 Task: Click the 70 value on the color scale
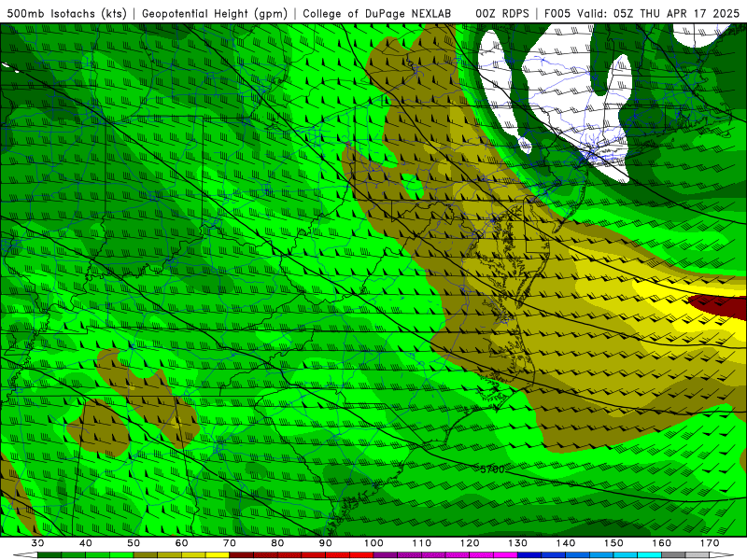pyautogui.click(x=230, y=543)
